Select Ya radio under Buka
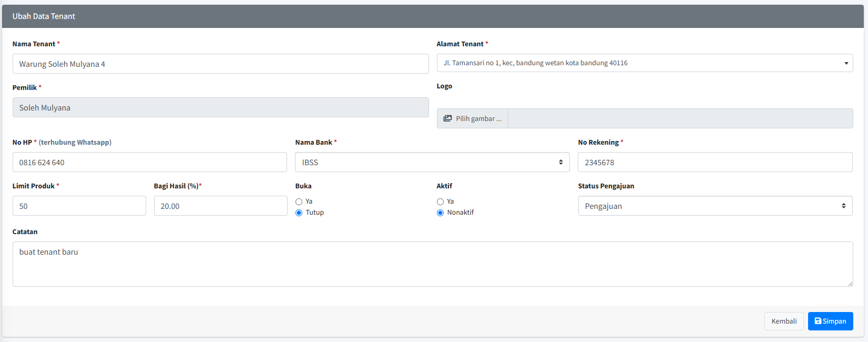868x342 pixels. pyautogui.click(x=299, y=202)
